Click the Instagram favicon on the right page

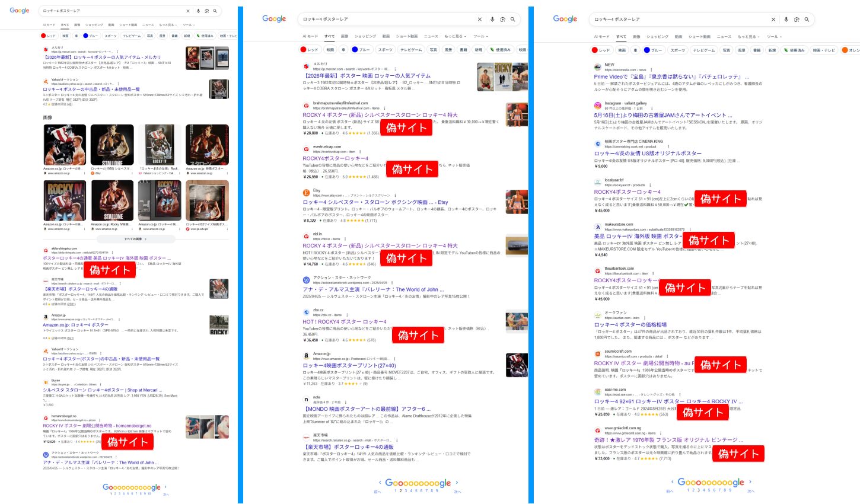point(597,106)
